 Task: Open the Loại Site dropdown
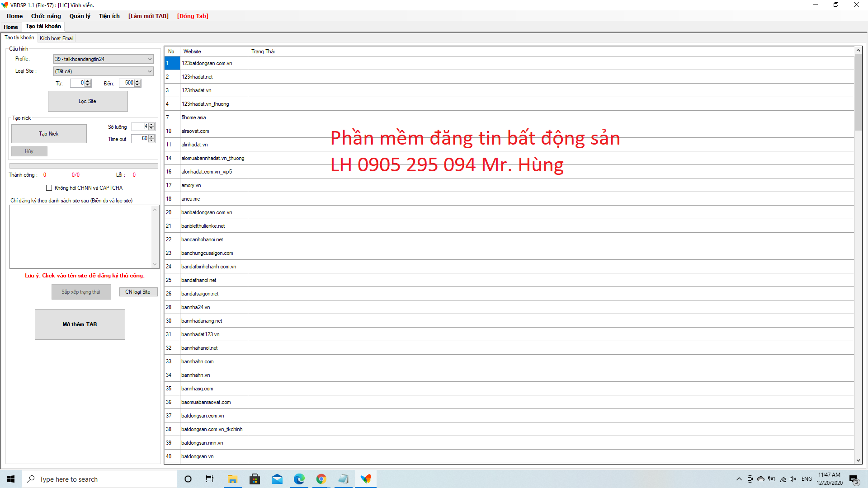point(149,71)
